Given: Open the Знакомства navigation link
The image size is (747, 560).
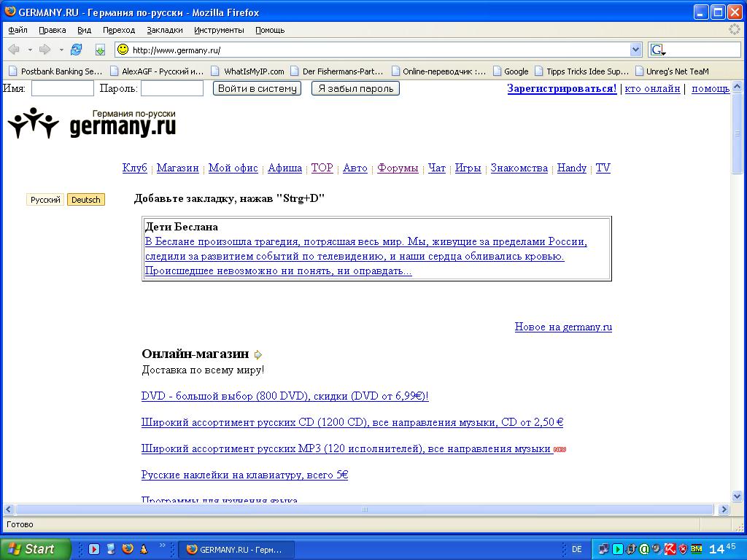Looking at the screenshot, I should [x=519, y=168].
